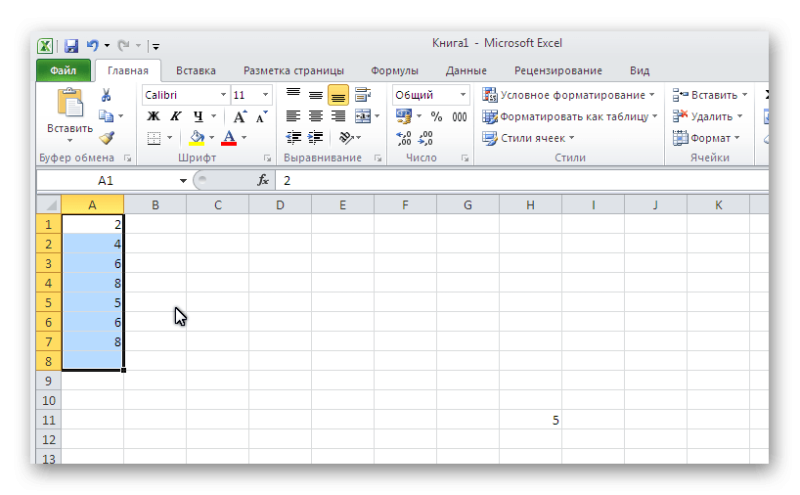Undo the last action
Viewport: 800px width, 495px height.
coord(92,46)
